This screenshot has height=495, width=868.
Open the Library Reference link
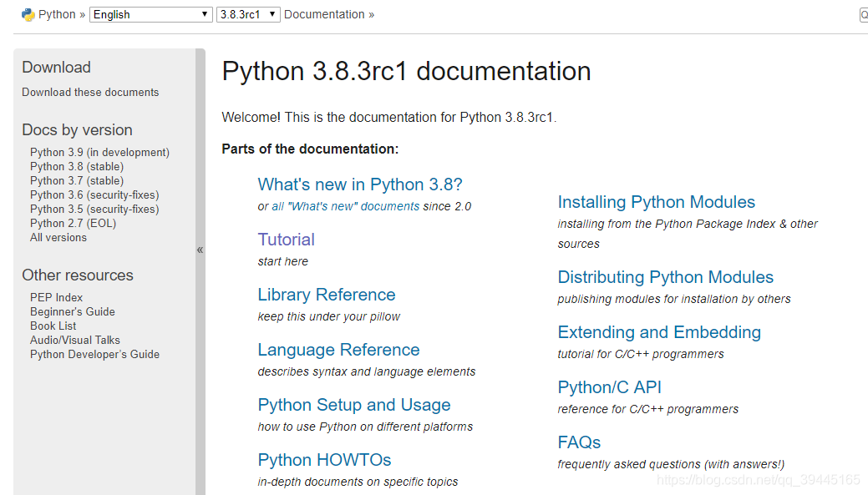point(327,295)
